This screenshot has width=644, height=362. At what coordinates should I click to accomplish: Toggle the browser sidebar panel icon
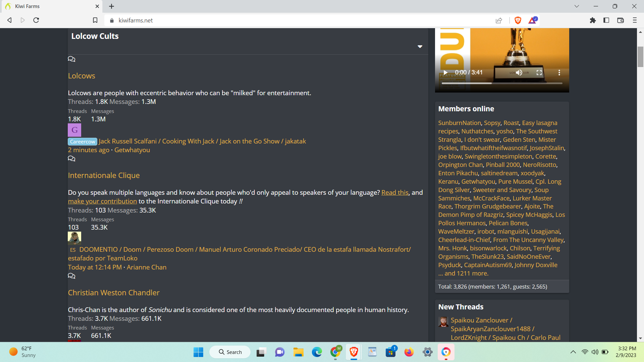pyautogui.click(x=606, y=20)
